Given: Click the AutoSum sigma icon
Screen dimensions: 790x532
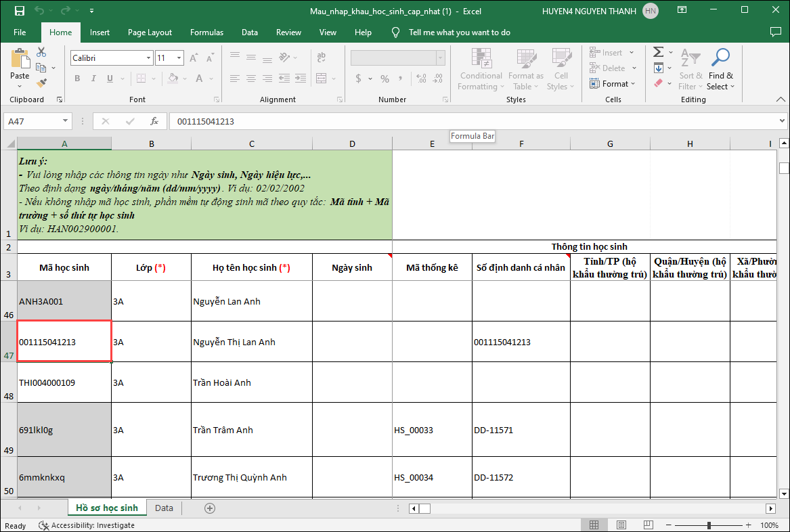Looking at the screenshot, I should coord(658,52).
